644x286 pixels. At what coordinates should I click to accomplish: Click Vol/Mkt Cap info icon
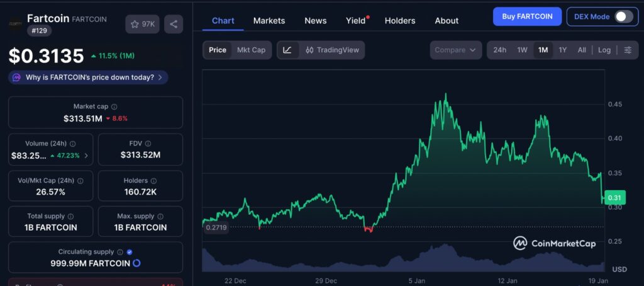pyautogui.click(x=80, y=181)
